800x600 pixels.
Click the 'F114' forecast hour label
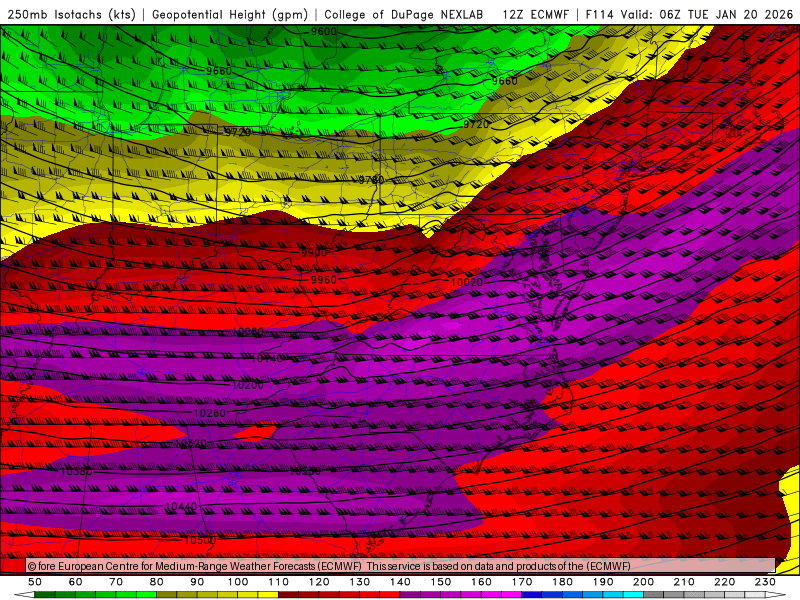coord(599,15)
